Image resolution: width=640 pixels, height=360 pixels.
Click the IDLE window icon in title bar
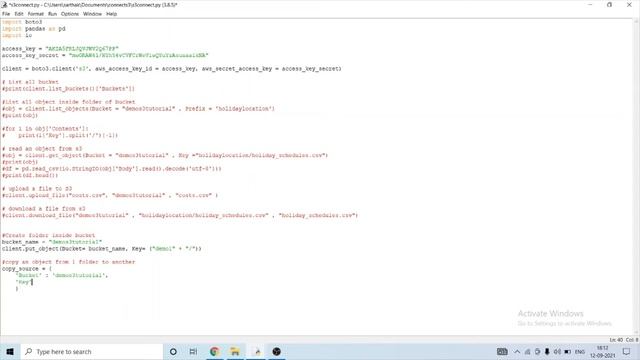click(x=4, y=5)
